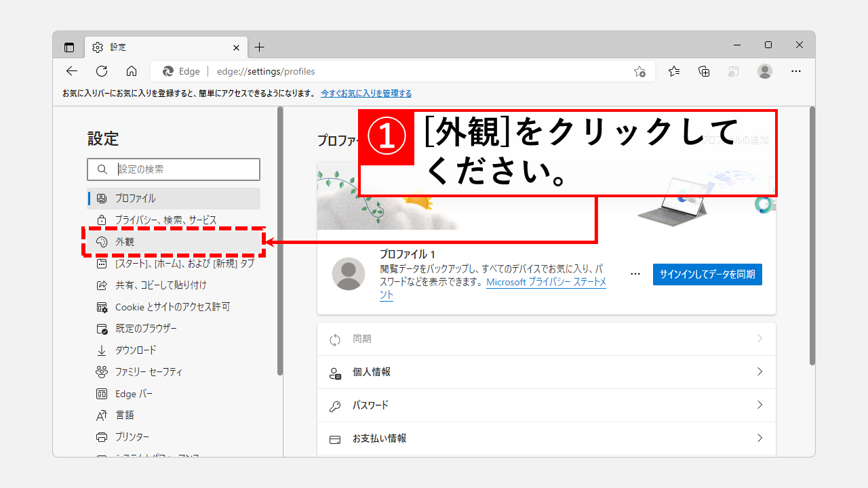Click the printer icon in sidebar
The height and width of the screenshot is (488, 868).
coord(102,437)
